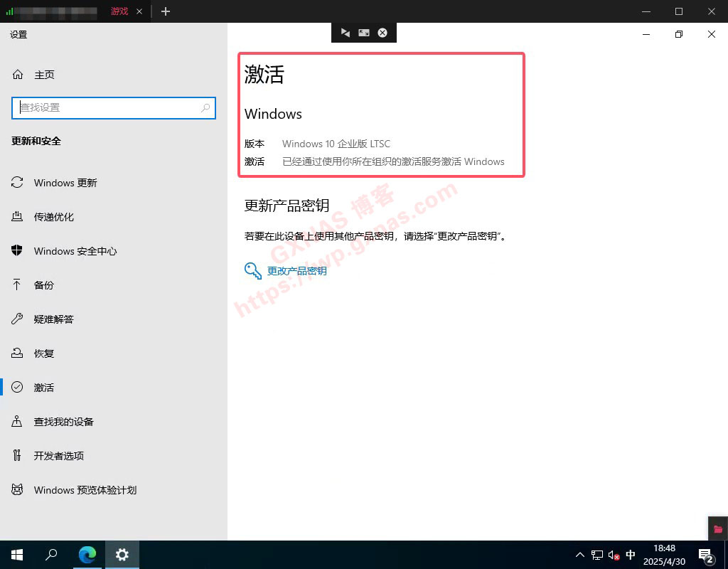The height and width of the screenshot is (569, 728).
Task: Open the 恢复 recovery page
Action: click(43, 353)
